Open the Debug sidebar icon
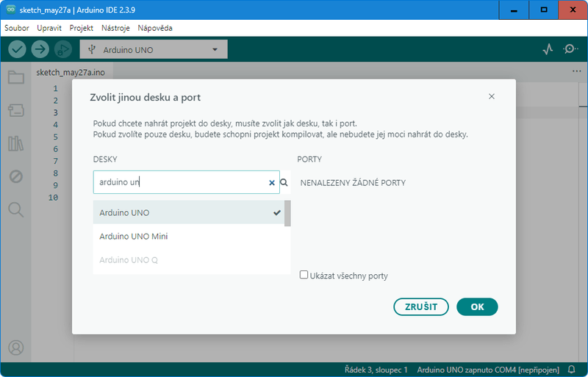Viewport: 588px width, 377px height. coord(16,176)
